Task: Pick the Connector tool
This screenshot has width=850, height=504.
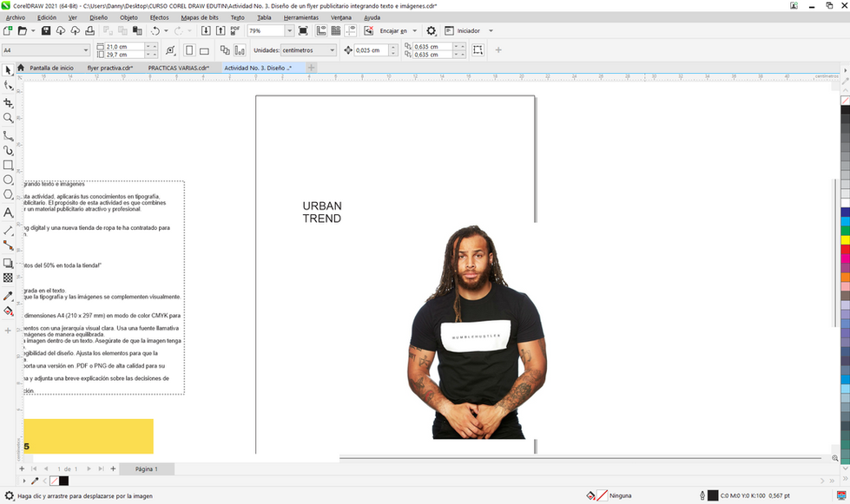Action: [8, 245]
